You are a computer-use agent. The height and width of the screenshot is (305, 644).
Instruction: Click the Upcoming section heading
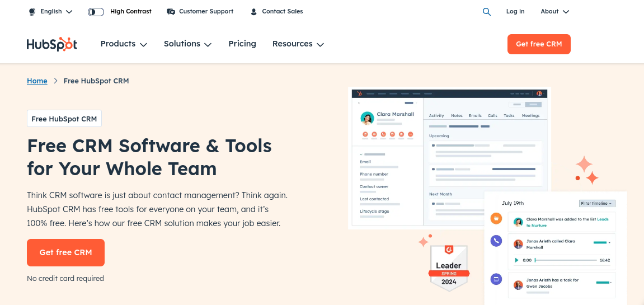(439, 135)
